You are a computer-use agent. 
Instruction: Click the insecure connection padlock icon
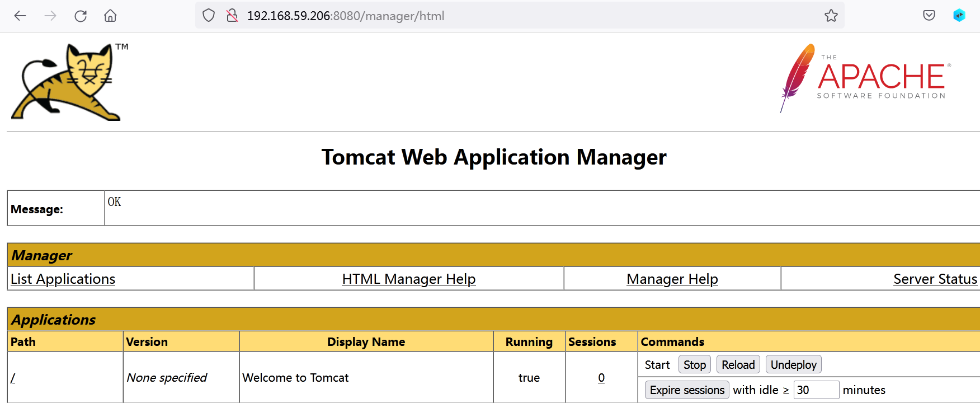point(232,16)
